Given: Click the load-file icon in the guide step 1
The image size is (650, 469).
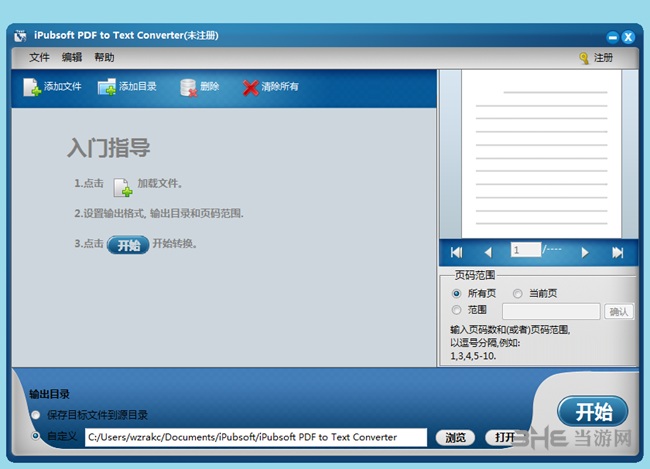Looking at the screenshot, I should tap(123, 187).
